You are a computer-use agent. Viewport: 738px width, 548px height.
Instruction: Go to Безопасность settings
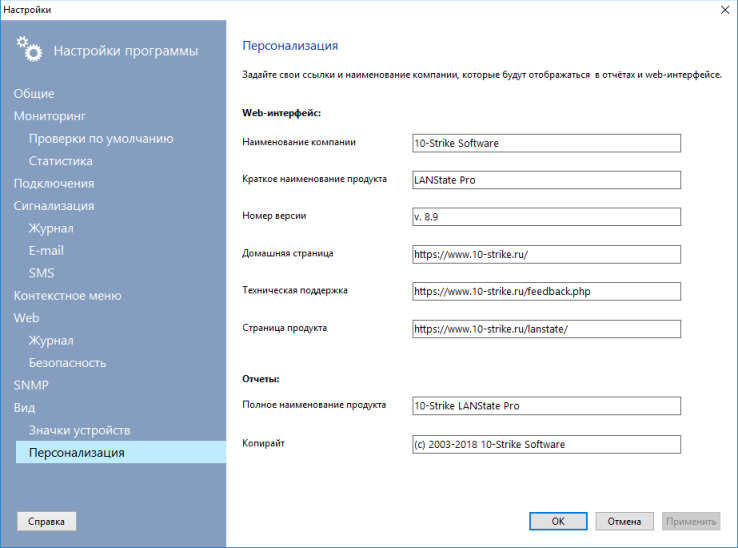point(67,363)
